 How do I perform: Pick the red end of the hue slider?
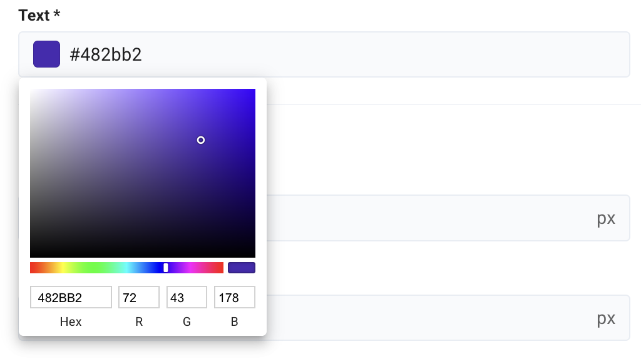[x=32, y=268]
